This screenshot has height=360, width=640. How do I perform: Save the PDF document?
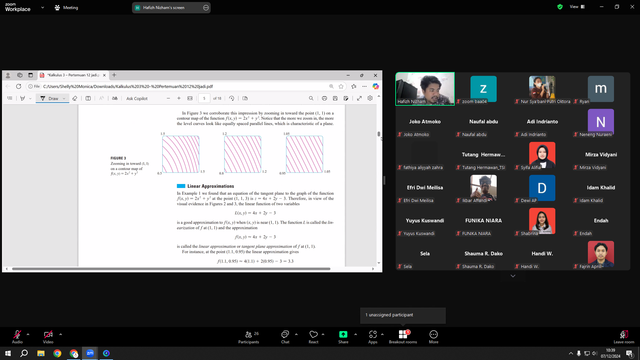pos(335,98)
